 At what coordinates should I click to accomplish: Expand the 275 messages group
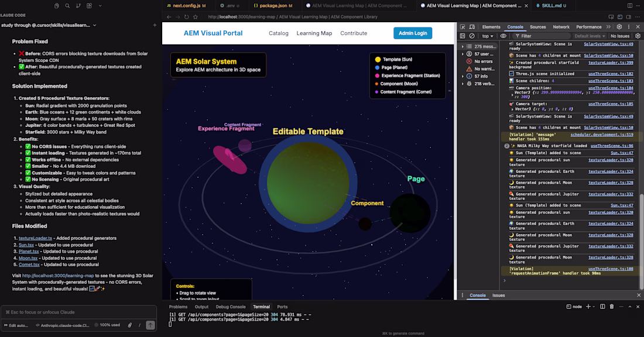coord(463,46)
